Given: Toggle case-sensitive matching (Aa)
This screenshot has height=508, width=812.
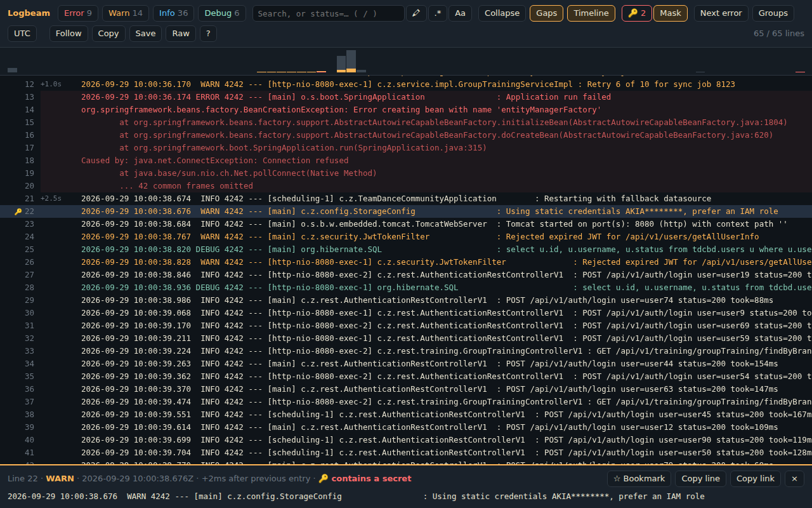Looking at the screenshot, I should click(461, 13).
